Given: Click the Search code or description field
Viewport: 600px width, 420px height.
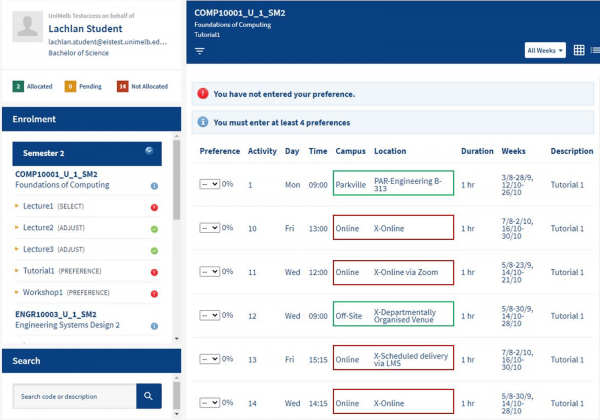Looking at the screenshot, I should [74, 396].
